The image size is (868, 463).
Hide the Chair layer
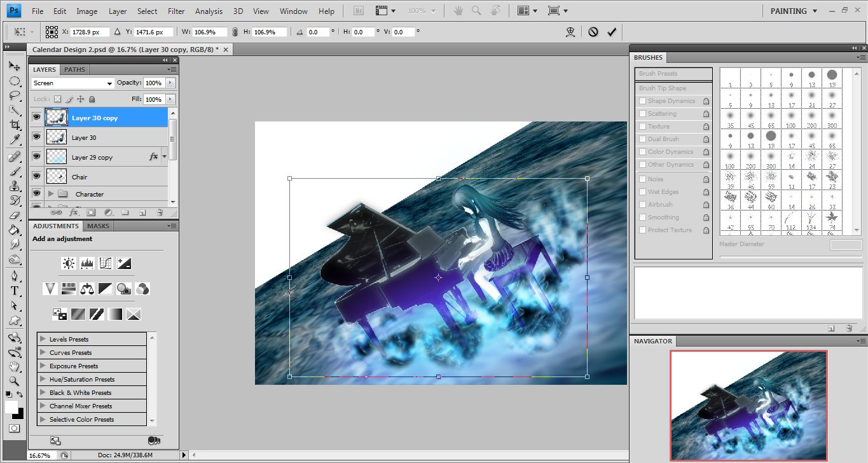coord(36,177)
